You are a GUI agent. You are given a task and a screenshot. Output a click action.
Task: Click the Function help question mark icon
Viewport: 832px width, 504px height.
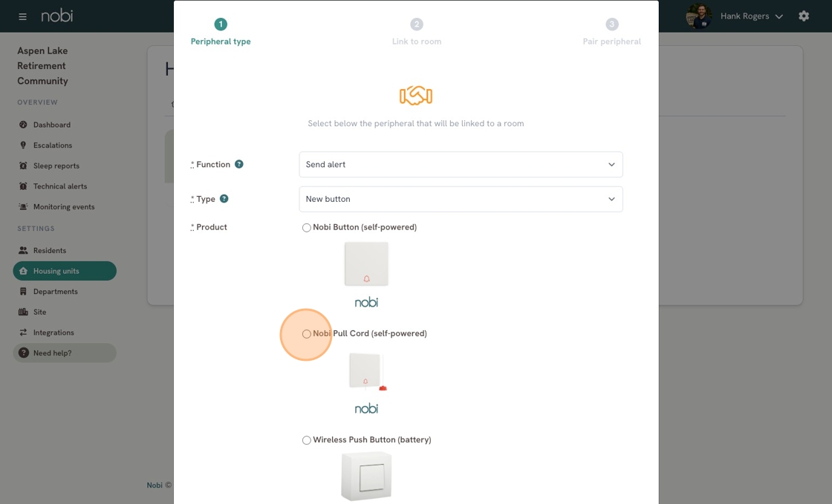click(x=239, y=164)
